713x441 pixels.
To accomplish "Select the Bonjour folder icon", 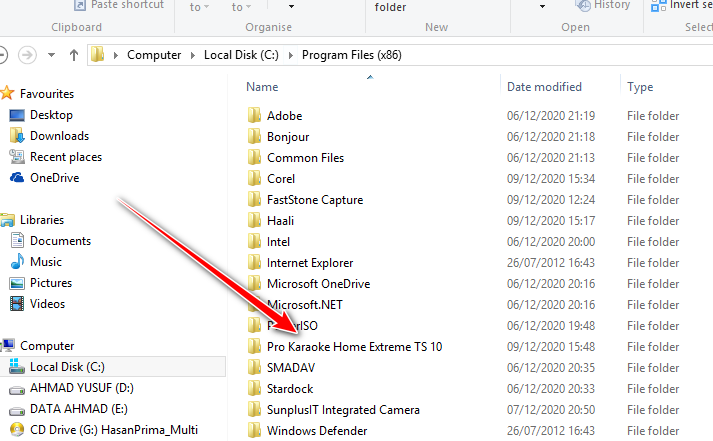I will pyautogui.click(x=254, y=136).
